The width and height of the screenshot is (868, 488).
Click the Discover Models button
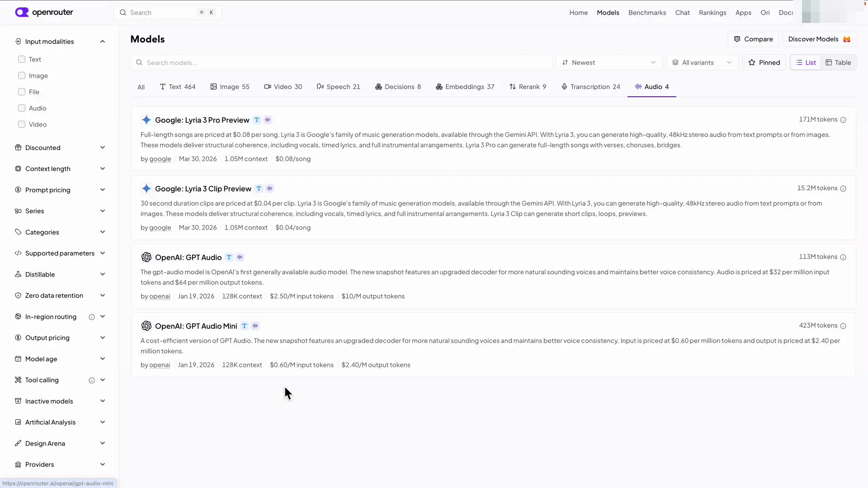click(820, 39)
